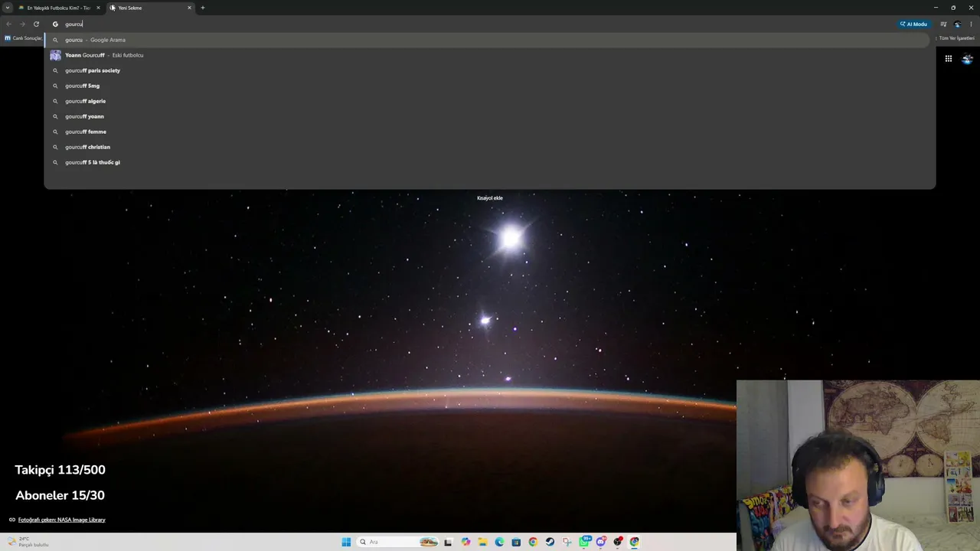Open File Explorer from the taskbar
Screen dimensions: 980x551
482,542
